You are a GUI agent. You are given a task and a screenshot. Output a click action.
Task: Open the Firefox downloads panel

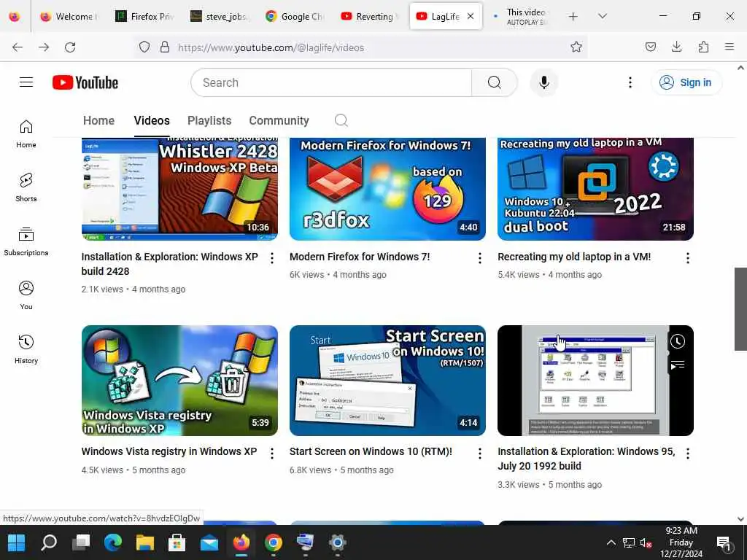pyautogui.click(x=676, y=47)
